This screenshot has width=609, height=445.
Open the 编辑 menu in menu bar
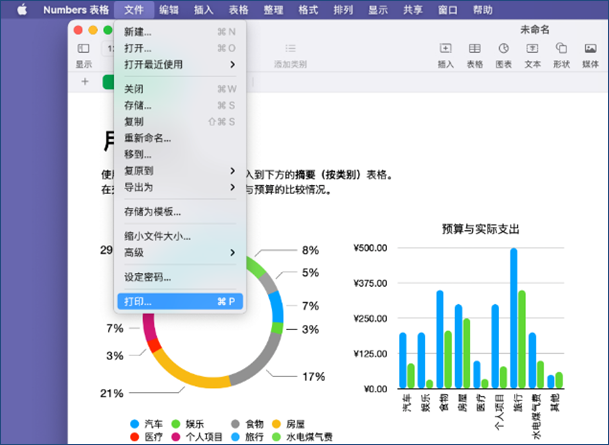pos(169,10)
